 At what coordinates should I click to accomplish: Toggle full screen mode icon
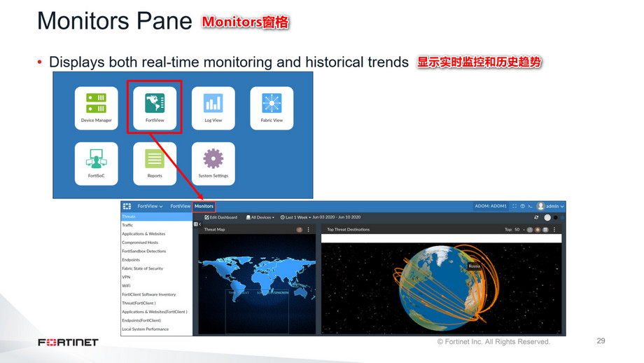click(514, 206)
